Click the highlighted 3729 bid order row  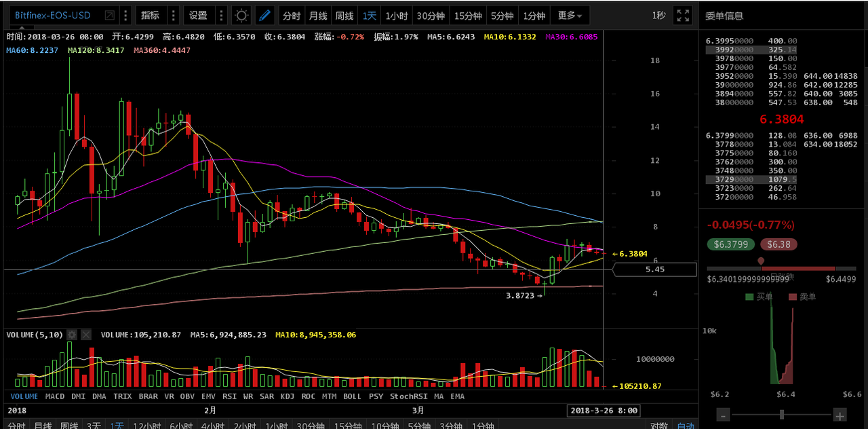pos(751,179)
